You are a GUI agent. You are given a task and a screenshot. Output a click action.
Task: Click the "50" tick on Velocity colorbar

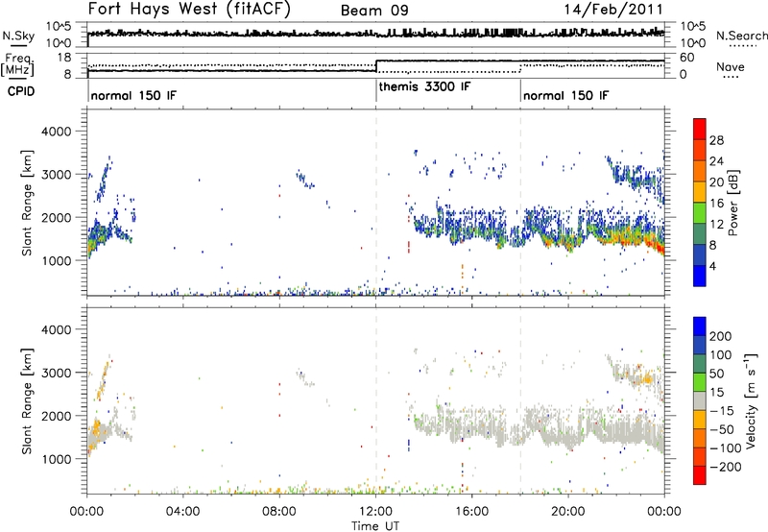tap(716, 374)
